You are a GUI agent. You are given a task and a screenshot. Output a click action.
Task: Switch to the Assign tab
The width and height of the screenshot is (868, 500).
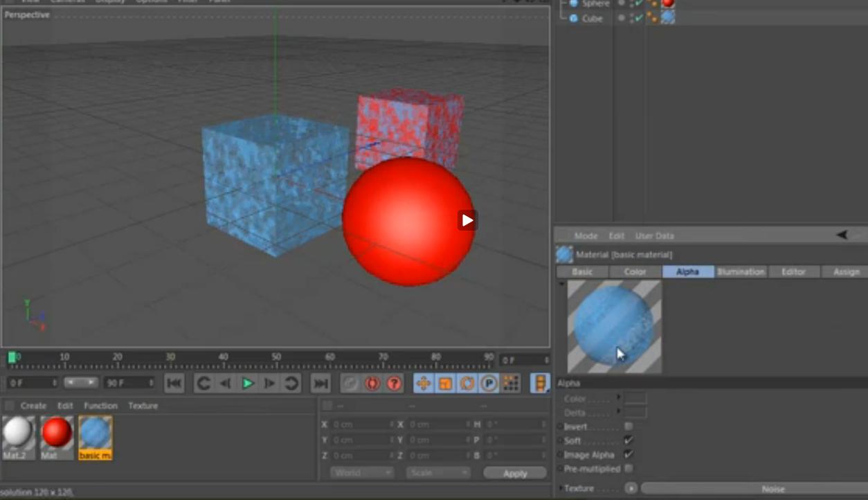click(x=846, y=272)
